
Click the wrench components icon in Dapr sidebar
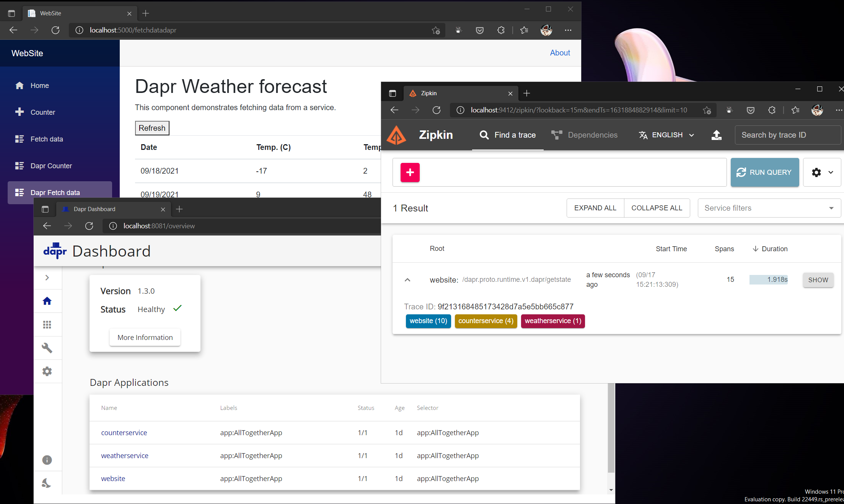pyautogui.click(x=47, y=348)
